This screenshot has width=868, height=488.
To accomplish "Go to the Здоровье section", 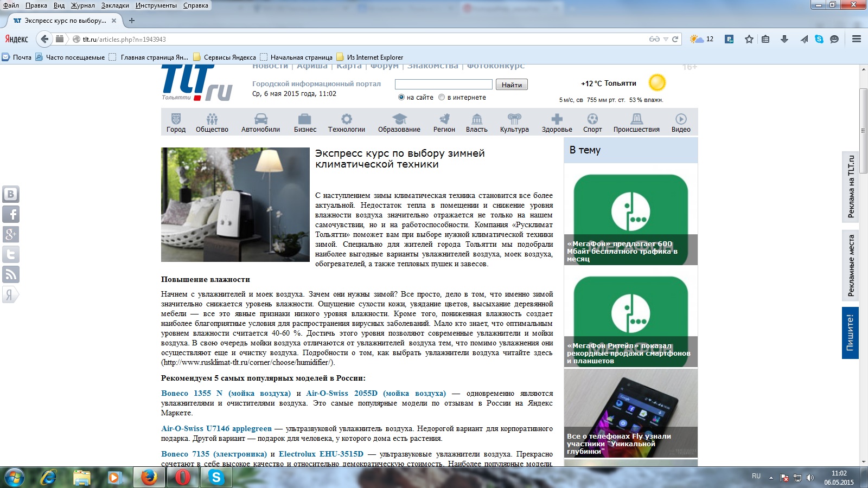I will pos(557,123).
